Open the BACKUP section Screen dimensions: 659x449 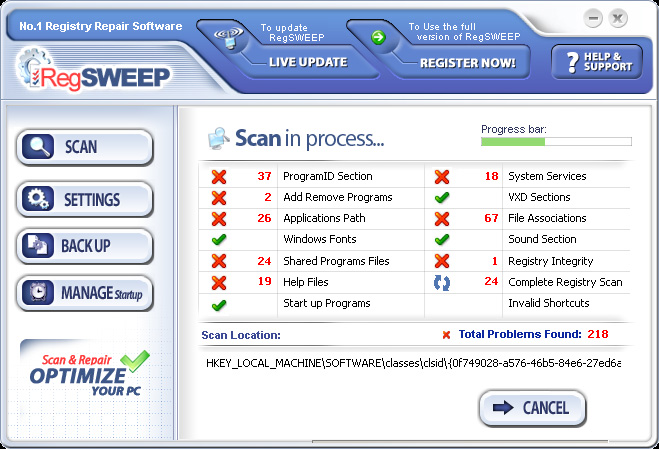point(84,245)
